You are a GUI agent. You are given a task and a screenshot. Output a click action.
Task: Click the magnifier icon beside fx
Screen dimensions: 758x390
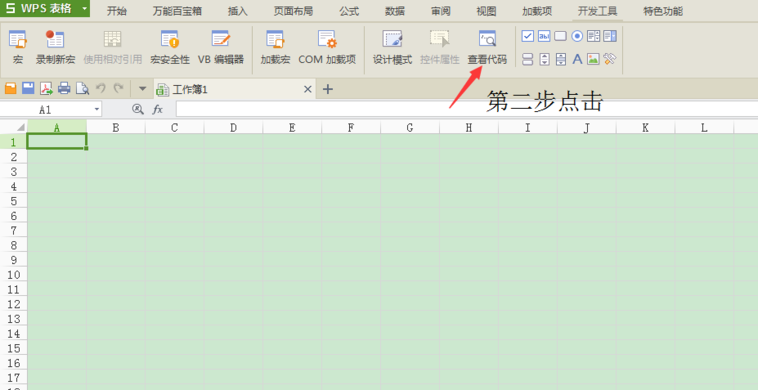click(138, 110)
